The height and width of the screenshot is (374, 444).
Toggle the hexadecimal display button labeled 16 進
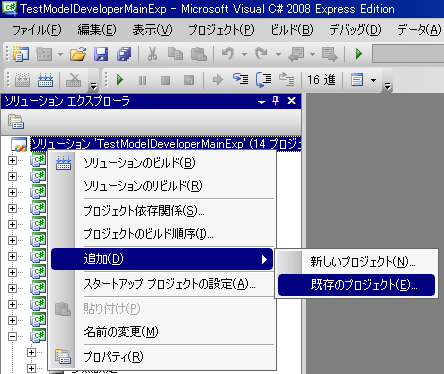[x=321, y=80]
